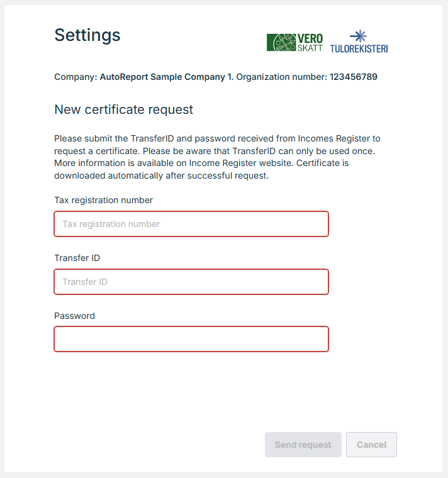Click the organization number 123456789
Image resolution: width=448 pixels, height=478 pixels.
353,77
